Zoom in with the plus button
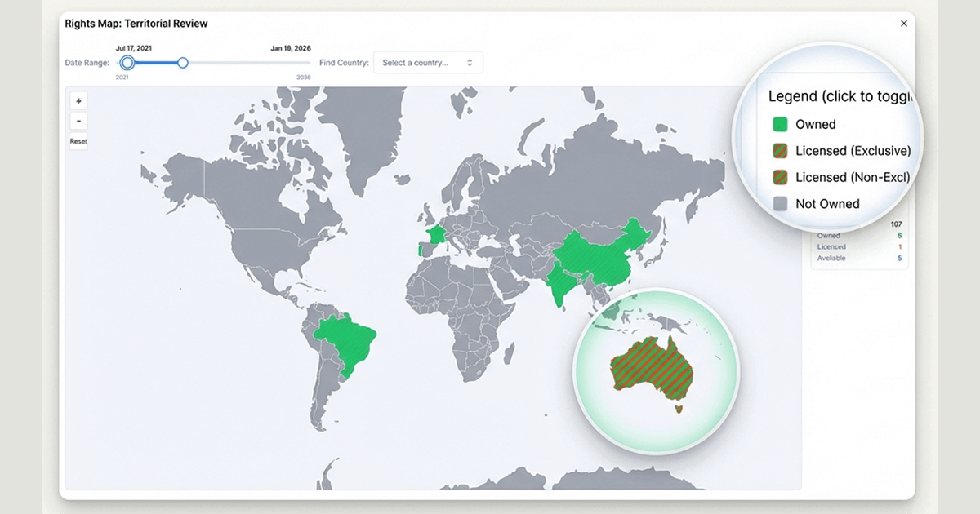The height and width of the screenshot is (514, 980). [78, 101]
